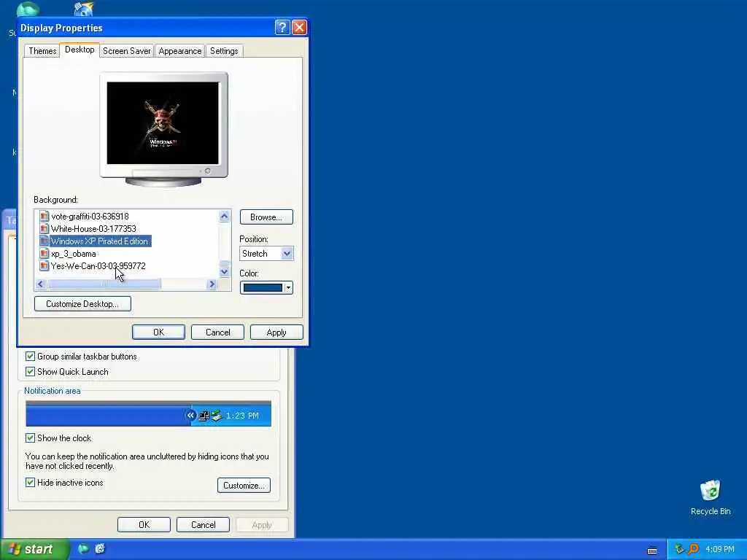Click the green desktop icon behind the dialog
The width and height of the screenshot is (747, 560).
click(28, 9)
